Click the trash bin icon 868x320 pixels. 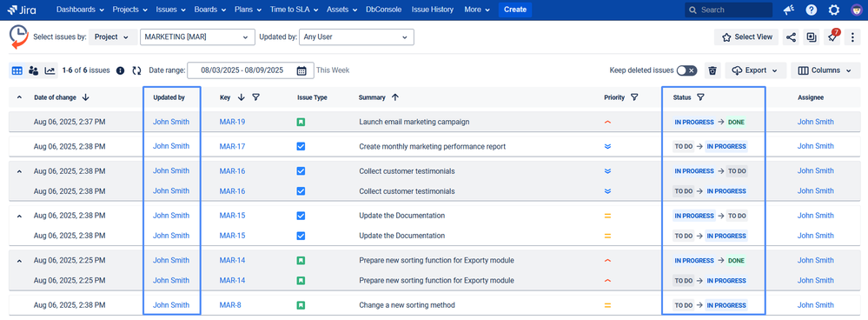coord(713,70)
